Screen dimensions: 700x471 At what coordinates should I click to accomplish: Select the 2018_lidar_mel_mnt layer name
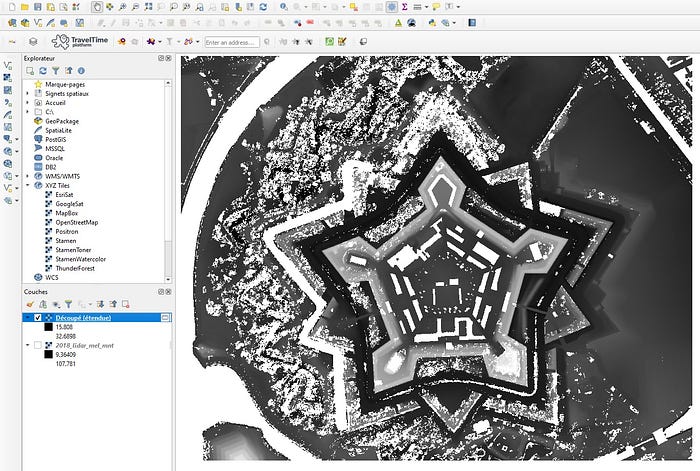[84, 344]
